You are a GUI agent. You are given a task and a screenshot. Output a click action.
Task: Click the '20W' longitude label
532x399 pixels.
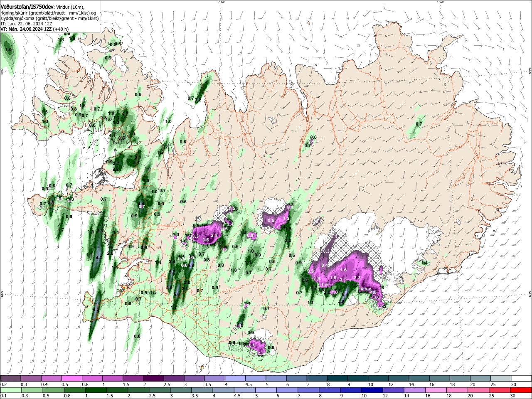point(221,2)
